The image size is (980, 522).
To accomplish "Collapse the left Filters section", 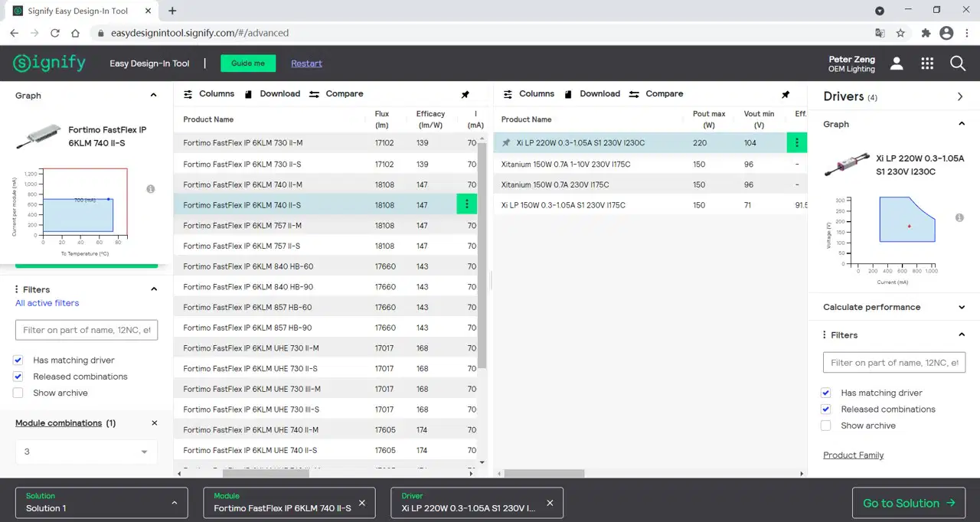I will tap(154, 289).
